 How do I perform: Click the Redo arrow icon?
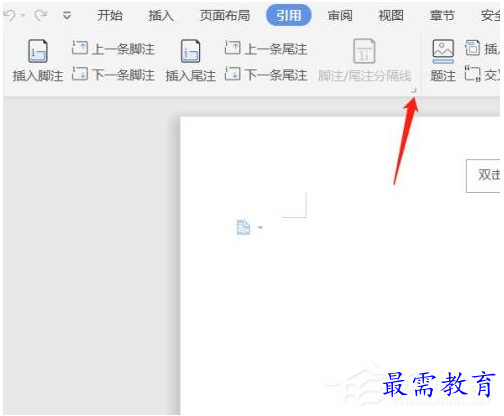click(x=41, y=15)
